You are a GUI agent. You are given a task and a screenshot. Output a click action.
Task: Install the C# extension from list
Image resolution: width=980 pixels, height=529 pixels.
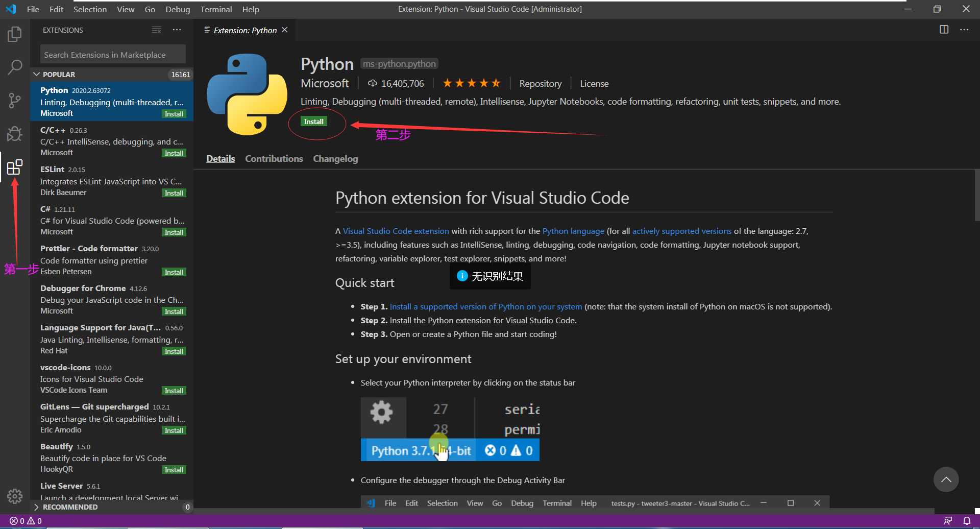coord(174,232)
